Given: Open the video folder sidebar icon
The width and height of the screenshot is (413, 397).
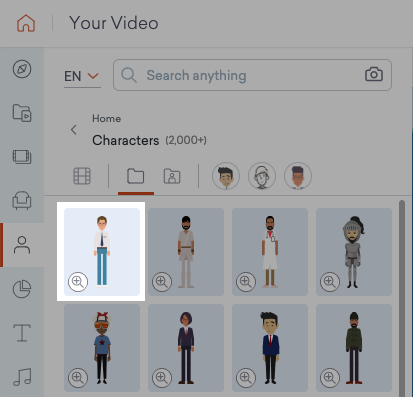Looking at the screenshot, I should pyautogui.click(x=22, y=113).
